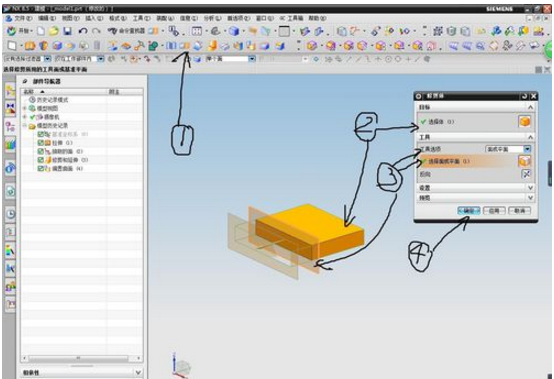Click the Save floppy disk icon
The height and width of the screenshot is (379, 554).
pos(67,31)
